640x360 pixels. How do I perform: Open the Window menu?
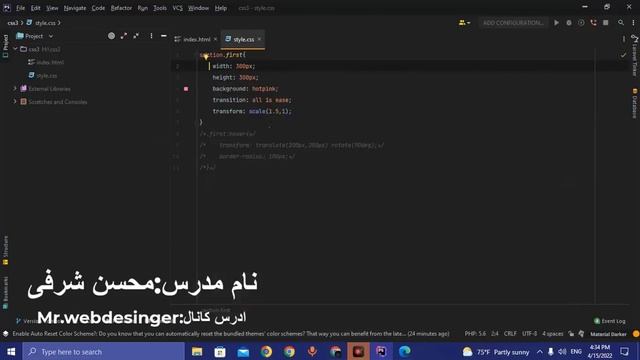point(198,8)
